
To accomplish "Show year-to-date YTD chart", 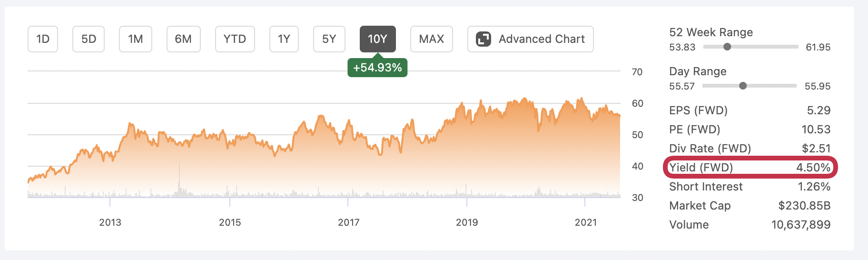I will pyautogui.click(x=235, y=39).
